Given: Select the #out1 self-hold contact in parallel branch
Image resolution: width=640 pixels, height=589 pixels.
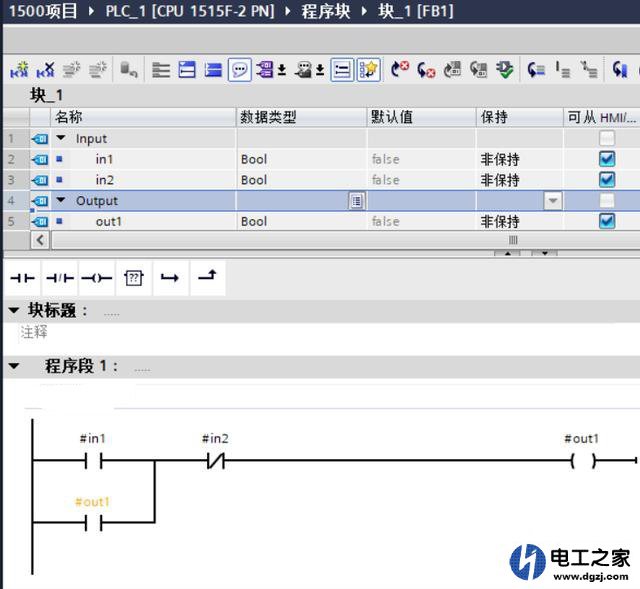Looking at the screenshot, I should tap(93, 522).
